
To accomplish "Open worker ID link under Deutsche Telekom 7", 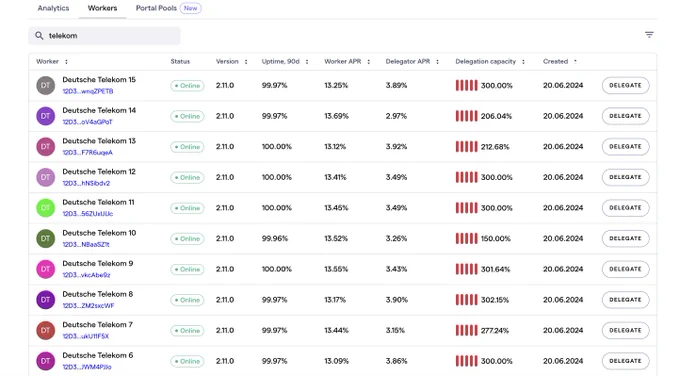I will (86, 337).
